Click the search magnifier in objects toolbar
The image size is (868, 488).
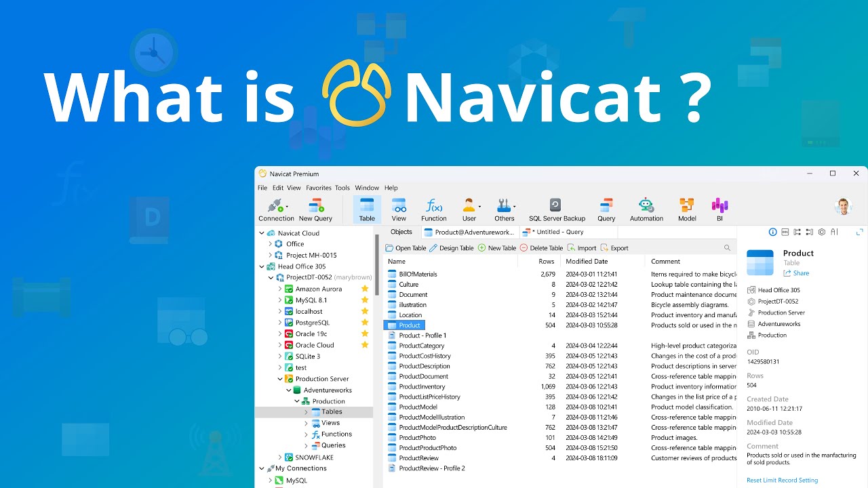click(728, 248)
